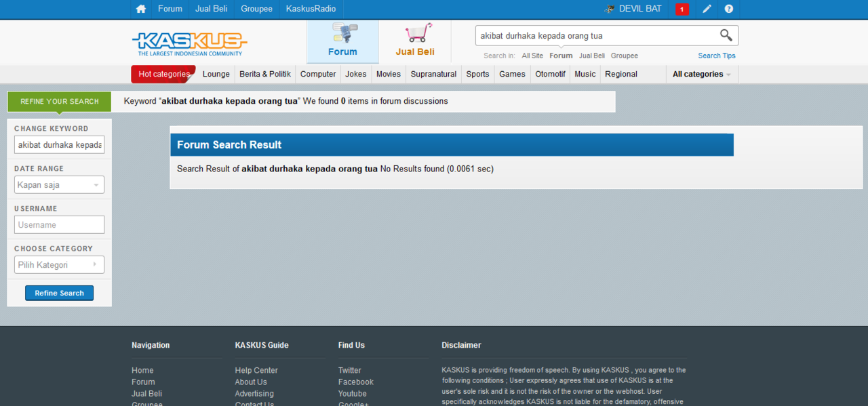Open footer Home link
The image size is (868, 406).
142,370
